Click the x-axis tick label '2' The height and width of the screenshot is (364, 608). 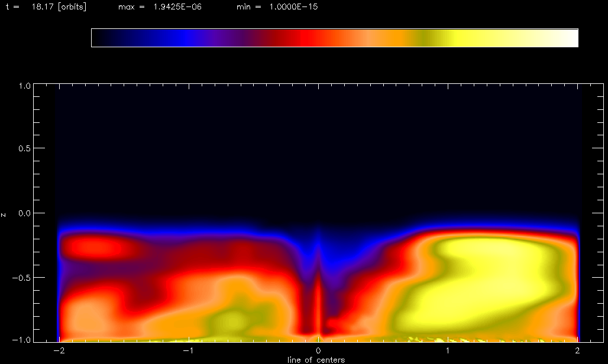click(578, 351)
